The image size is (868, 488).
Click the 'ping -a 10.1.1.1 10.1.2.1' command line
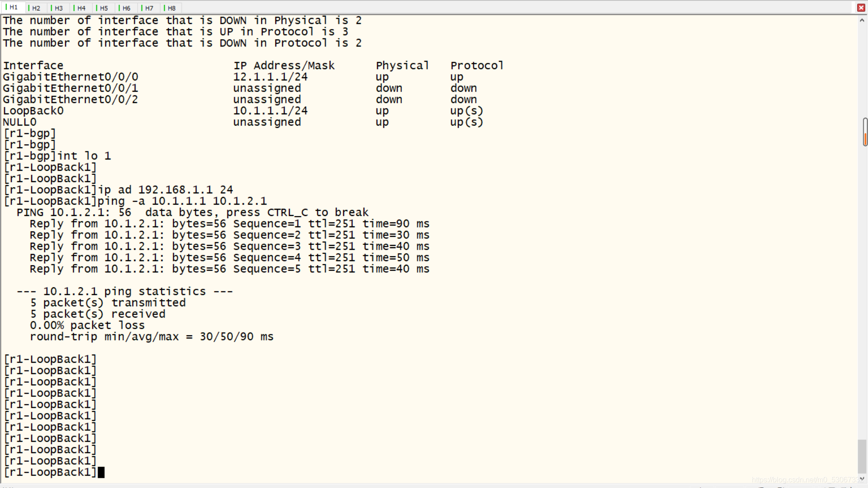(x=182, y=201)
